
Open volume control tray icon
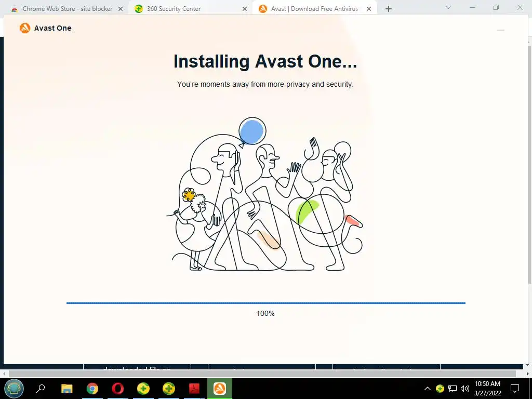point(465,389)
